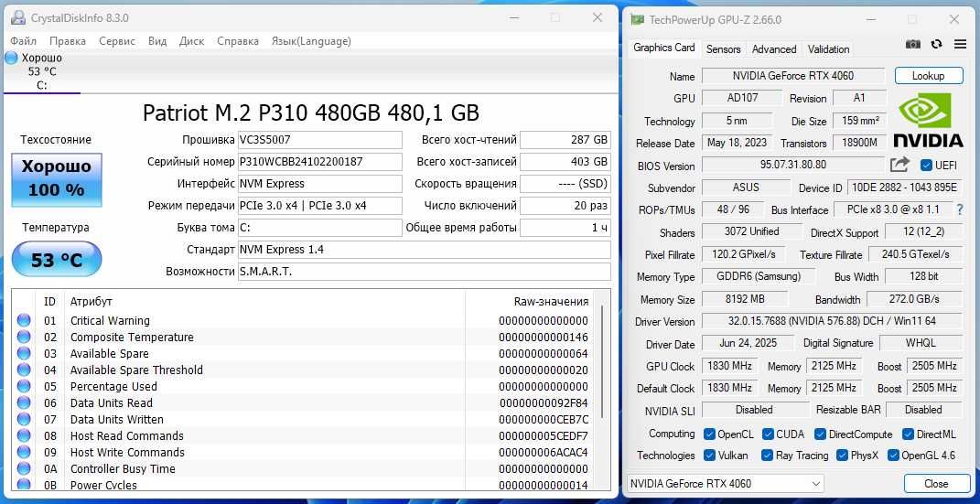This screenshot has width=980, height=504.
Task: Click the Device ID field 10DE 2882
Action: click(x=904, y=188)
